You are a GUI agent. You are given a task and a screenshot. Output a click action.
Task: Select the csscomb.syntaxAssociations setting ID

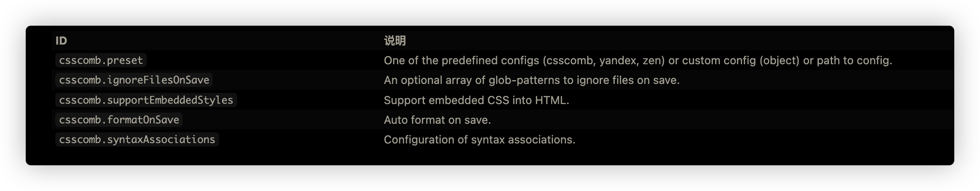pos(137,140)
